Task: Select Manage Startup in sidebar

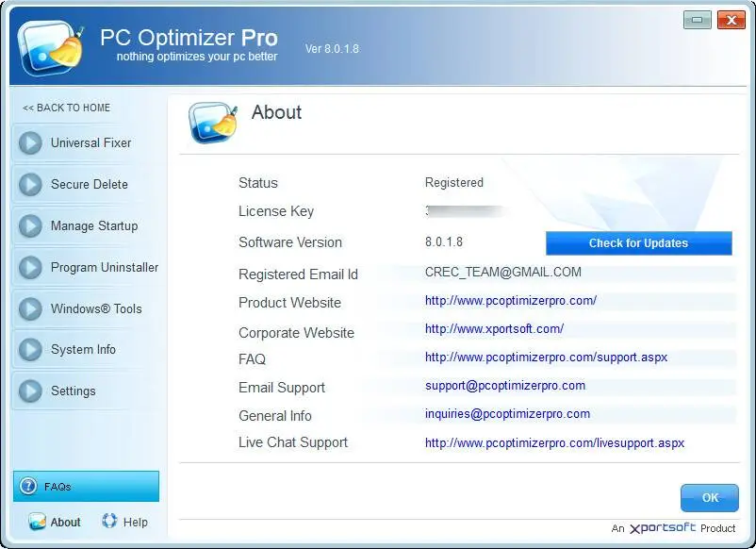Action: [90, 225]
